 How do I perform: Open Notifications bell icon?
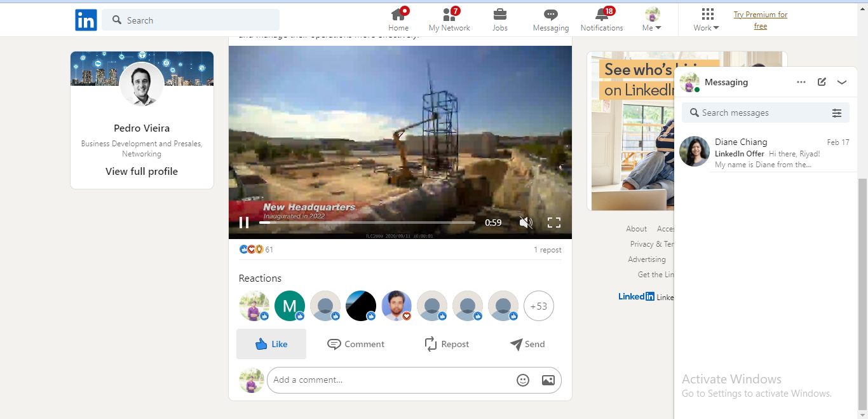point(602,20)
